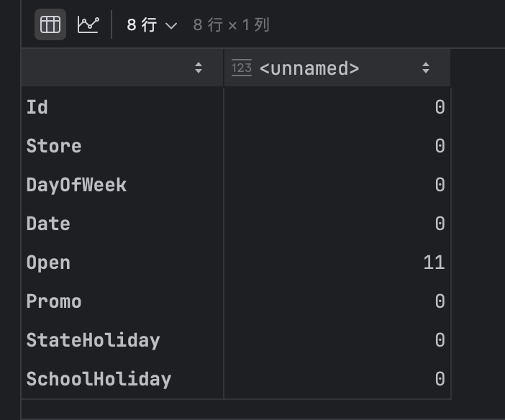Select the Id row label
Screen dimensions: 505x420
point(37,107)
